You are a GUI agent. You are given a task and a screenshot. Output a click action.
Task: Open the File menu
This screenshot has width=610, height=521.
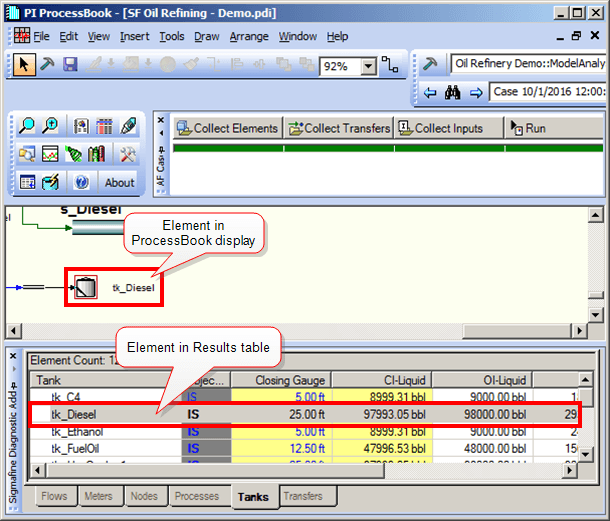pyautogui.click(x=41, y=36)
